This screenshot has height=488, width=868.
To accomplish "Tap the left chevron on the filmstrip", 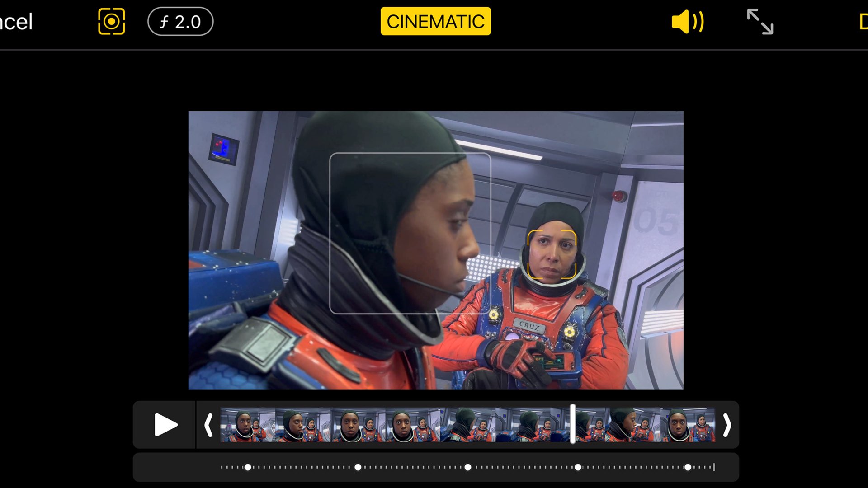I will point(208,425).
